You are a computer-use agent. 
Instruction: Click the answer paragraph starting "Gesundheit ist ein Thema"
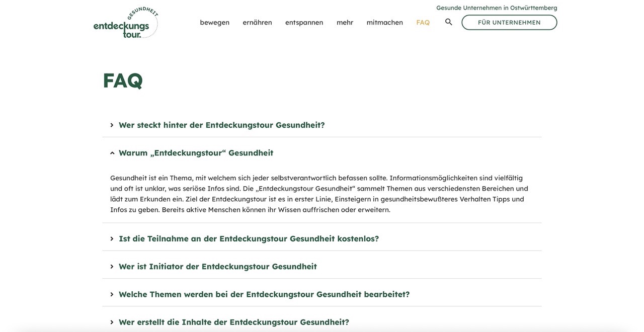pos(319,194)
